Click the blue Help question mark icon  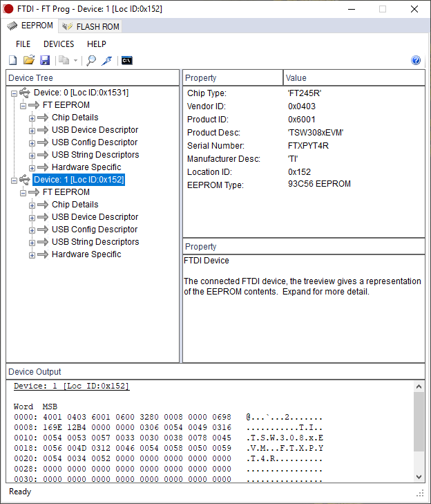click(416, 60)
